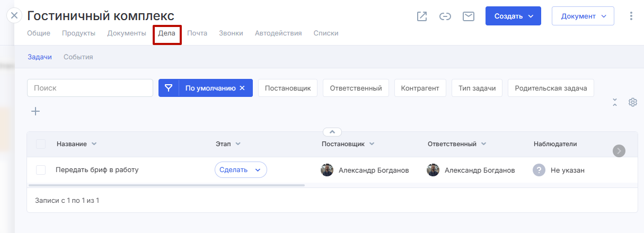Open the Сделать stage dropdown
Viewport: 644px width, 233px height.
[241, 170]
